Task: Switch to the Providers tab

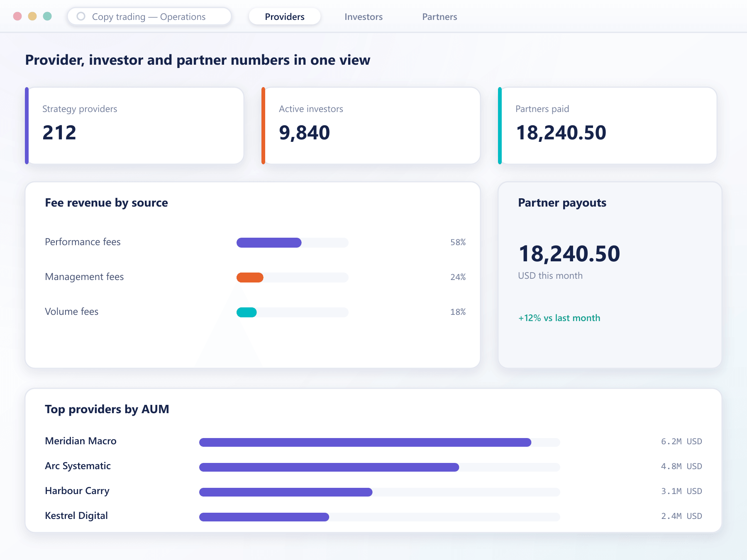Action: tap(285, 17)
